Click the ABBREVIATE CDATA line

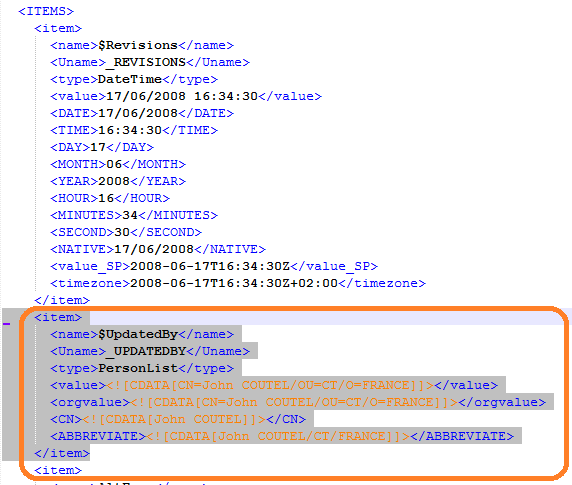tap(282, 436)
